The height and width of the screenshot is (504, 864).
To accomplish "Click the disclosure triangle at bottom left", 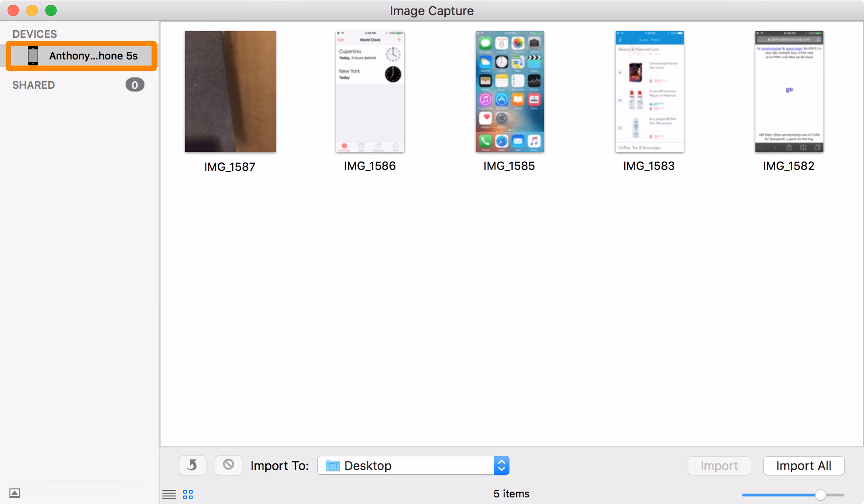I will point(16,493).
